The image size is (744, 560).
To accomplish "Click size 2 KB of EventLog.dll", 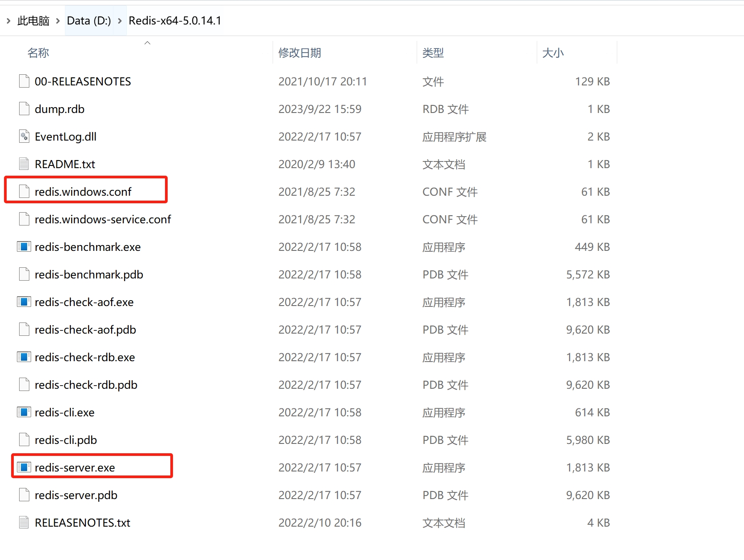I will pyautogui.click(x=599, y=137).
